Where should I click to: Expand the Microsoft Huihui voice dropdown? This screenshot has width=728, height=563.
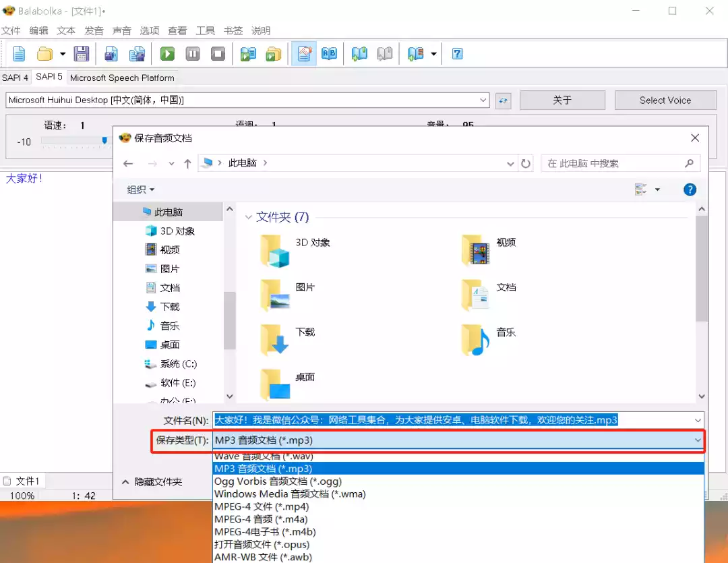[483, 100]
